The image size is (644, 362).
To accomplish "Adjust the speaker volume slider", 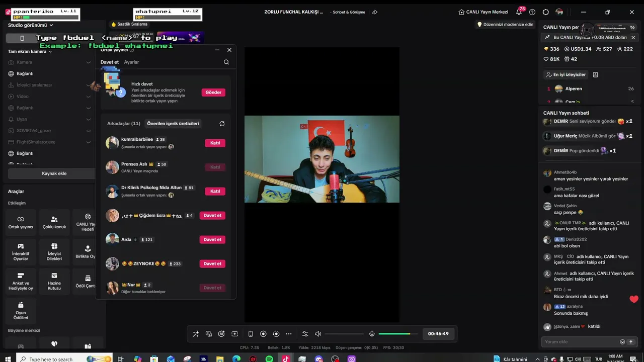I will [x=344, y=334].
